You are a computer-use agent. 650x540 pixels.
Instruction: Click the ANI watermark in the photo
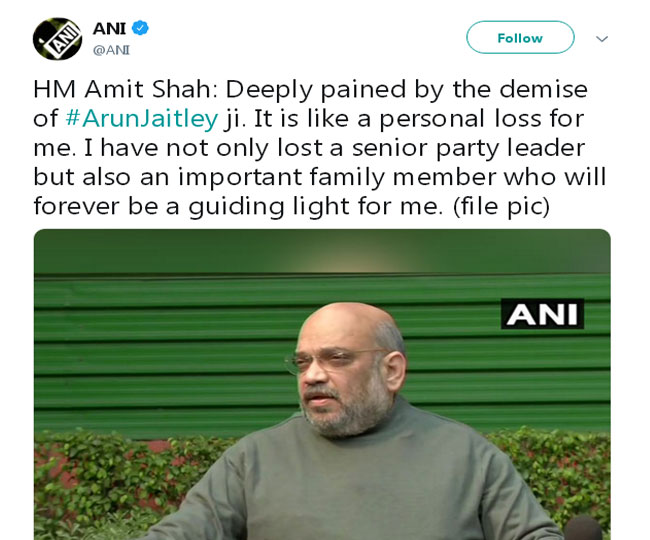point(542,314)
